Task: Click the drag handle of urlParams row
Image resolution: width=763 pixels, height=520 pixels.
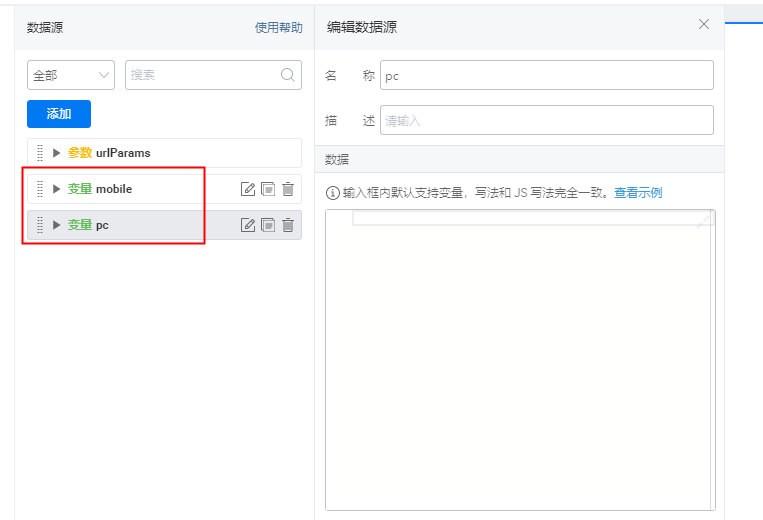Action: pyautogui.click(x=40, y=153)
